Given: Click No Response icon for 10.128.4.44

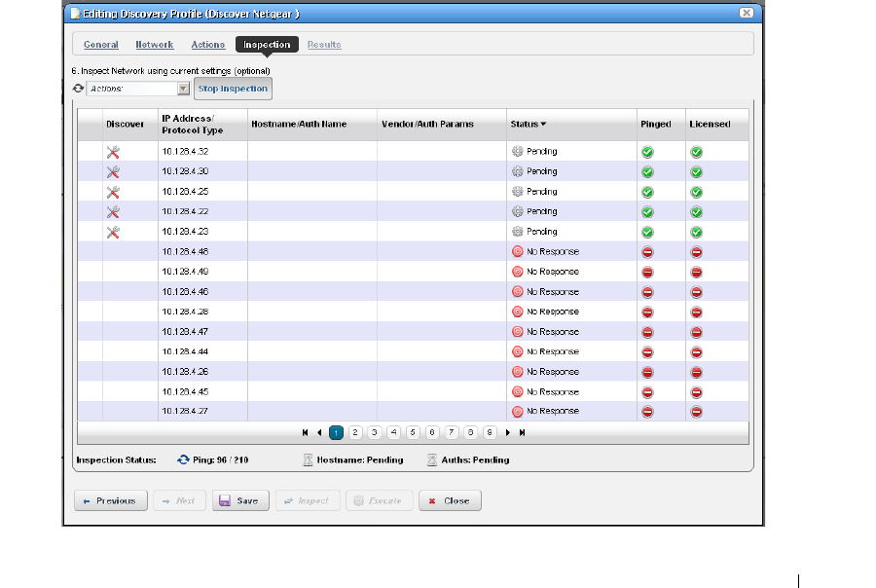Looking at the screenshot, I should click(518, 351).
